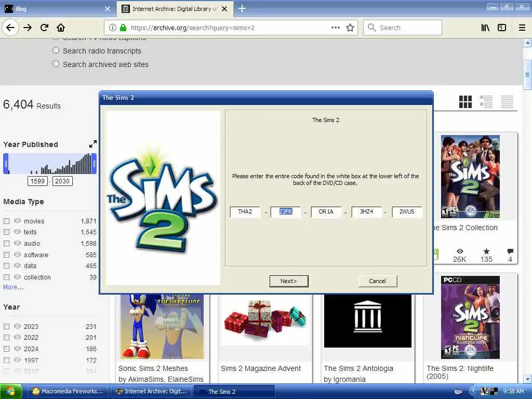Screen dimensions: 532x399
Task: Expand more media types with More link
Action: click(x=13, y=287)
